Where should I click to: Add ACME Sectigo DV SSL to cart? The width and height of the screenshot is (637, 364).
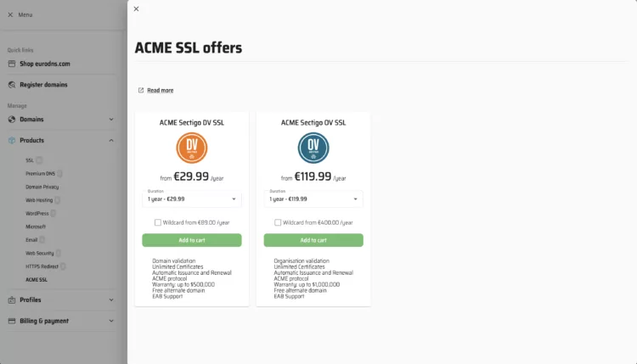(192, 240)
